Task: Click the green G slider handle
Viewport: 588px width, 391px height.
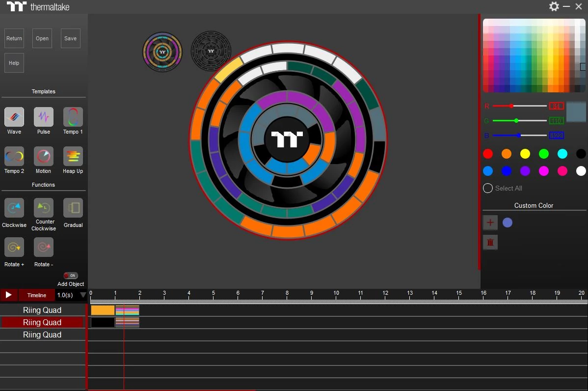Action: 516,120
